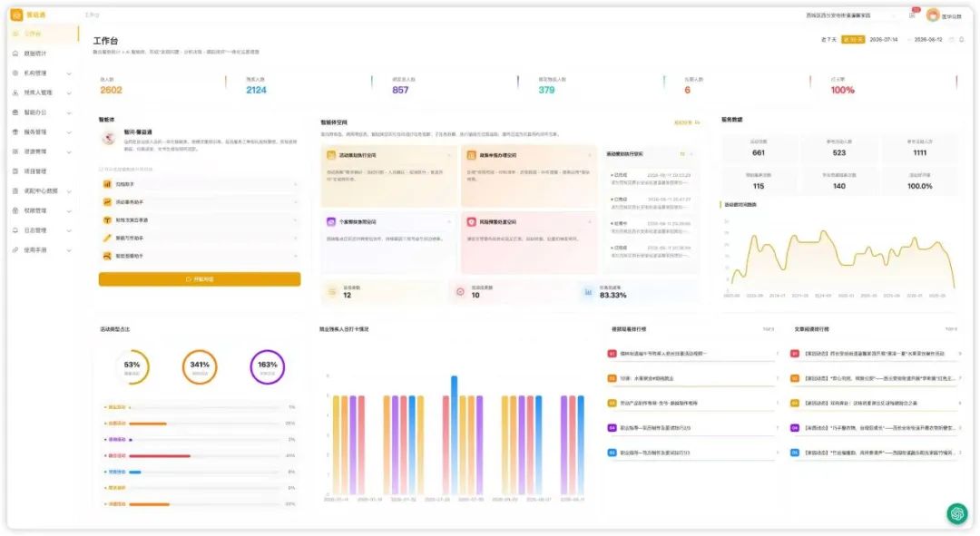
Task: Expand the 日志管理 sidebar chevron
Action: (x=69, y=231)
